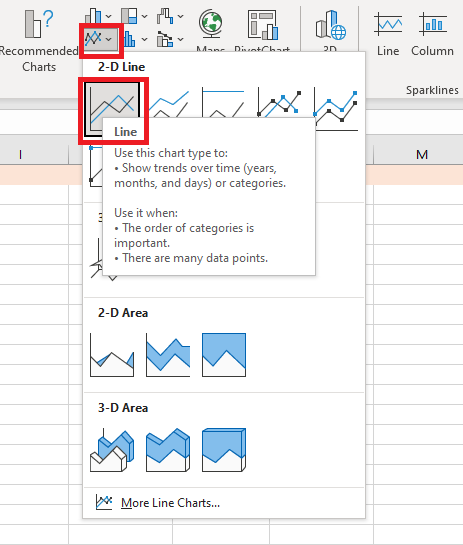Select the Stacked Line chart option
Image resolution: width=463 pixels, height=545 pixels.
point(168,103)
